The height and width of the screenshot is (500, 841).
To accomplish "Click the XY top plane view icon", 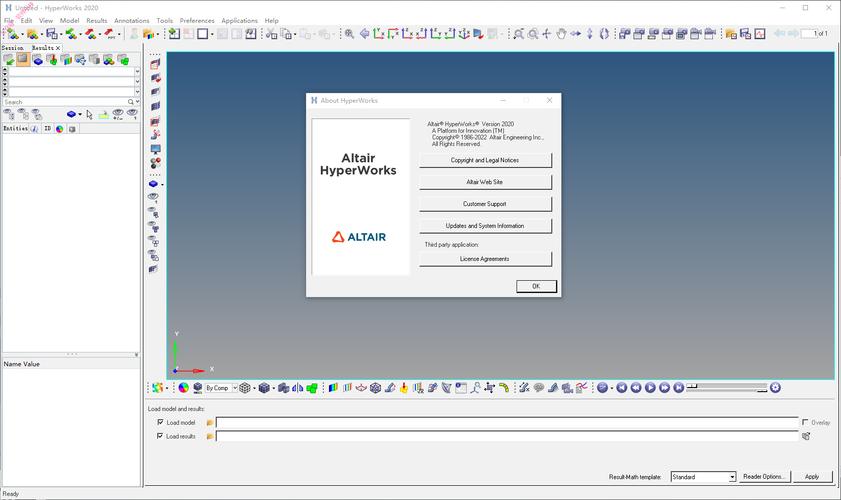I will click(x=379, y=34).
